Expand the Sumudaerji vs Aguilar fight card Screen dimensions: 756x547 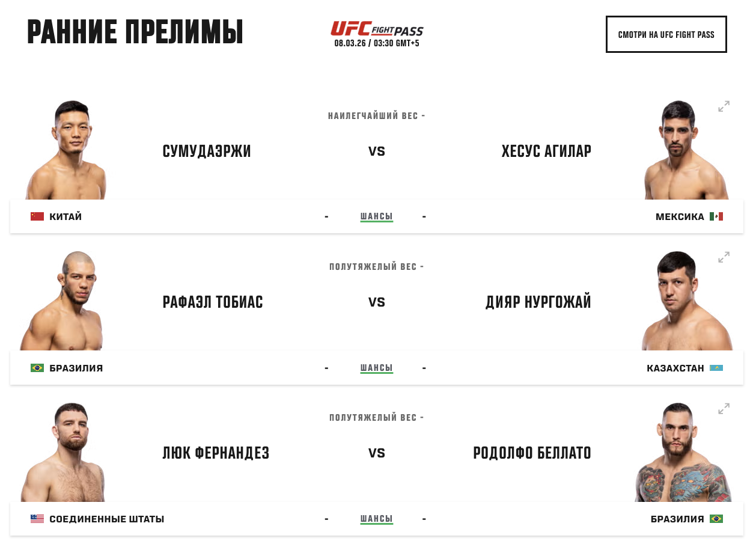click(724, 106)
